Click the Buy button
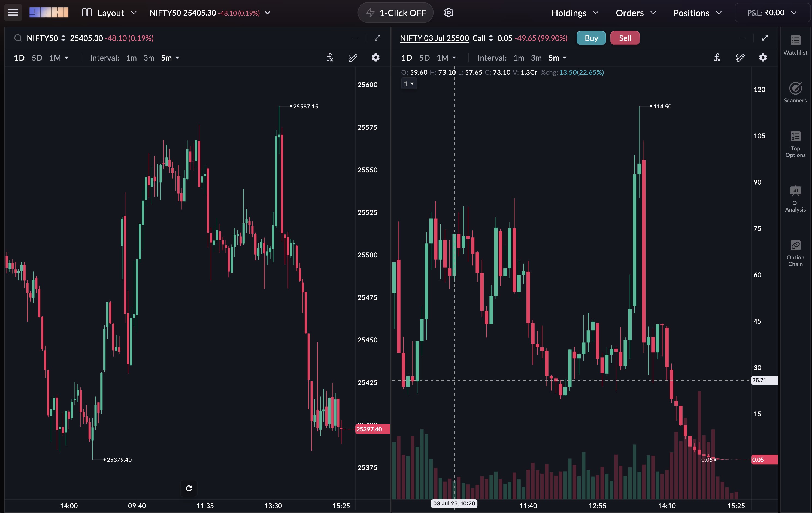This screenshot has width=812, height=513. (x=591, y=38)
